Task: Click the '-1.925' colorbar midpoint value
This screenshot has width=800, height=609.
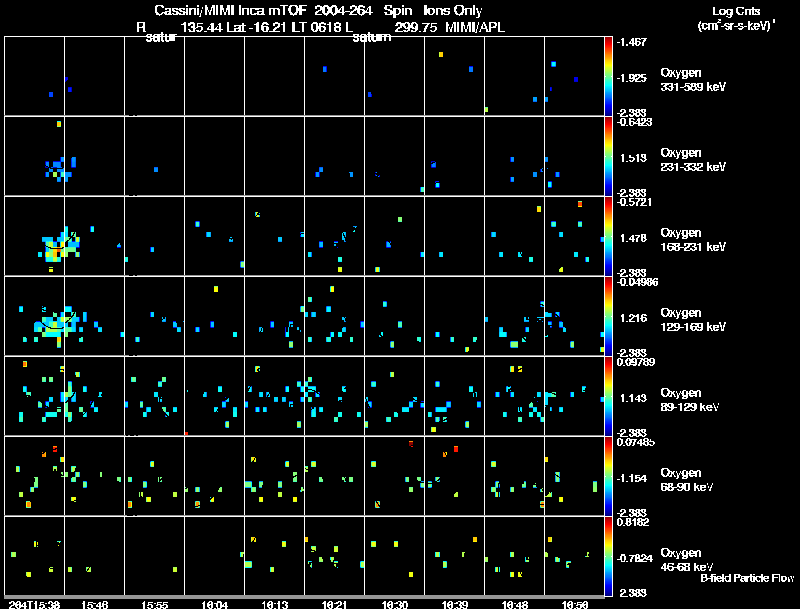Action: (632, 78)
